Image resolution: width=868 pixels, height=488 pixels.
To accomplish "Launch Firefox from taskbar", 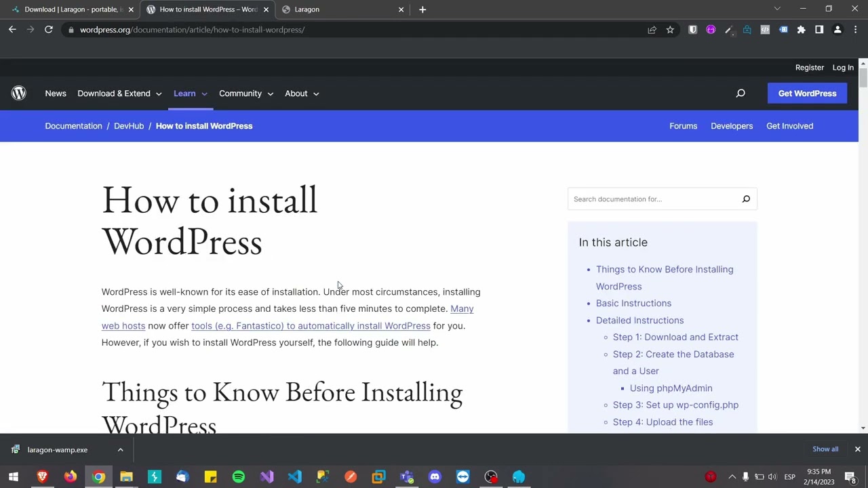I will (x=71, y=477).
